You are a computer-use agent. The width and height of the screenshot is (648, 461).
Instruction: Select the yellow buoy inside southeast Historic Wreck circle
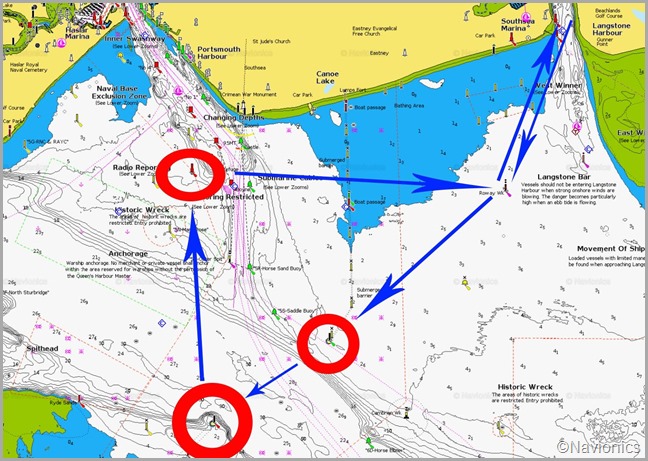[x=501, y=428]
